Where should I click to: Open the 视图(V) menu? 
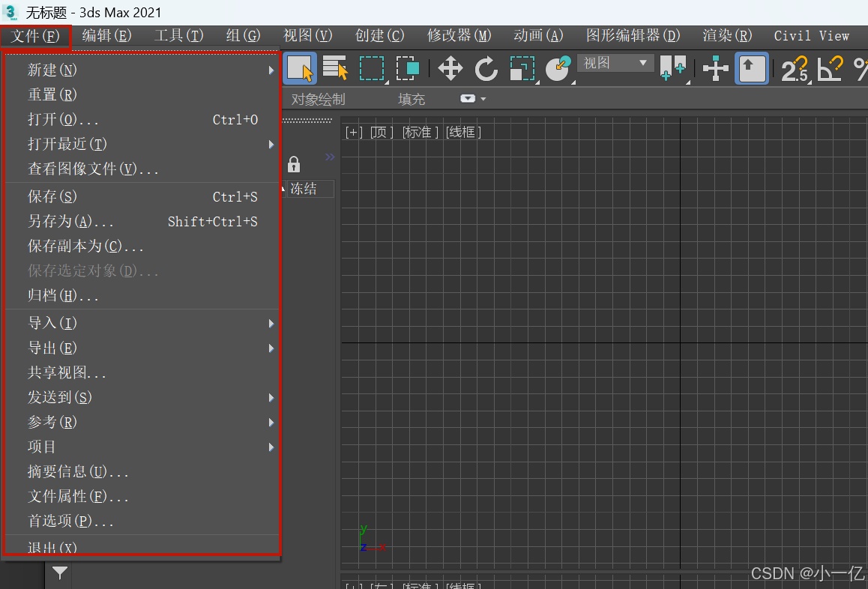point(308,36)
